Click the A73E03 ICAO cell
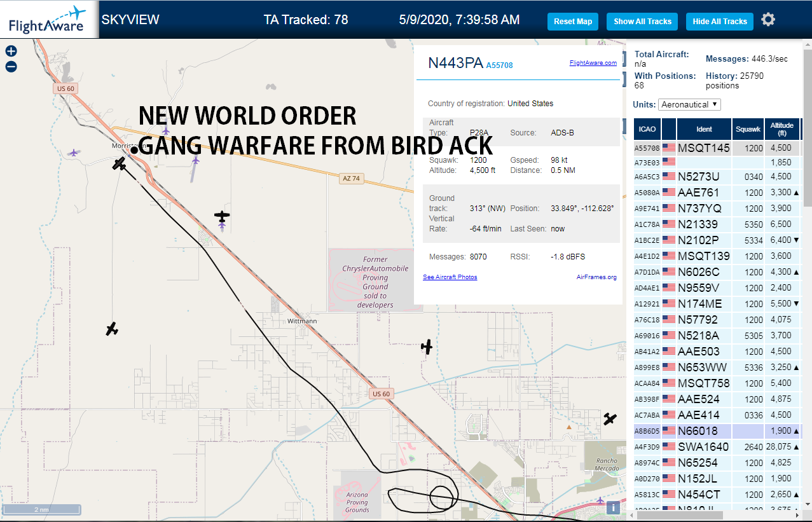812x522 pixels. click(x=647, y=163)
